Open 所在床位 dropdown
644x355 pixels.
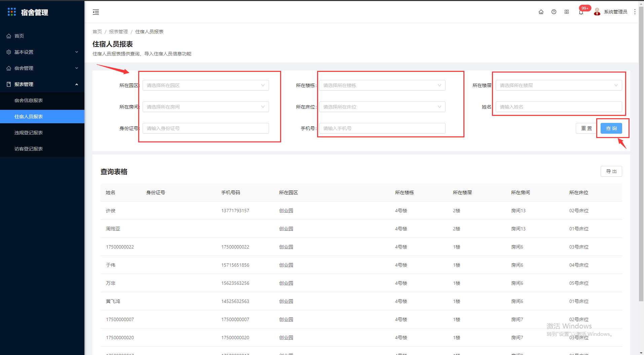(382, 107)
